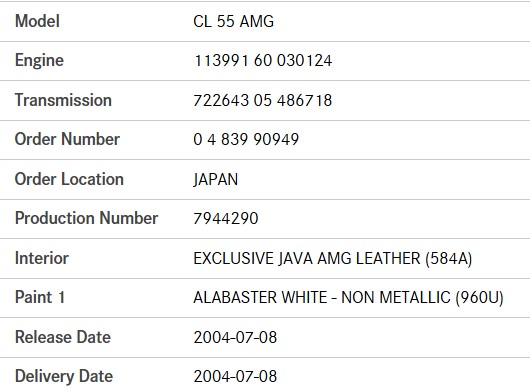Screen dimensions: 530x391
Task: Click the Production Number label
Action: click(87, 218)
